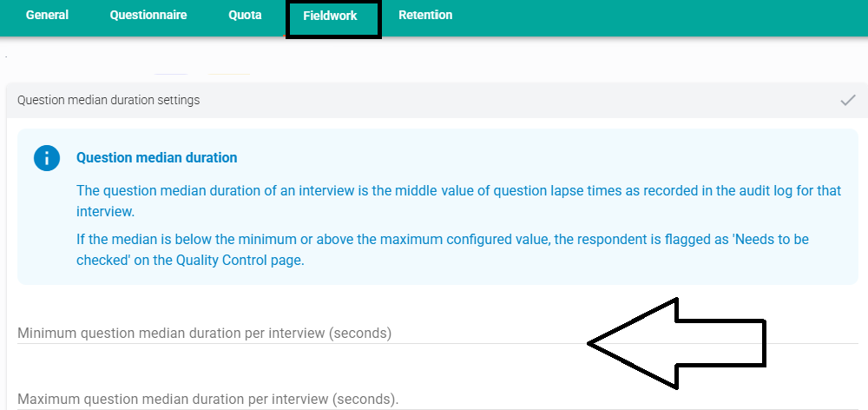Viewport: 868px width, 410px height.
Task: Select the Quota tab
Action: pos(245,16)
